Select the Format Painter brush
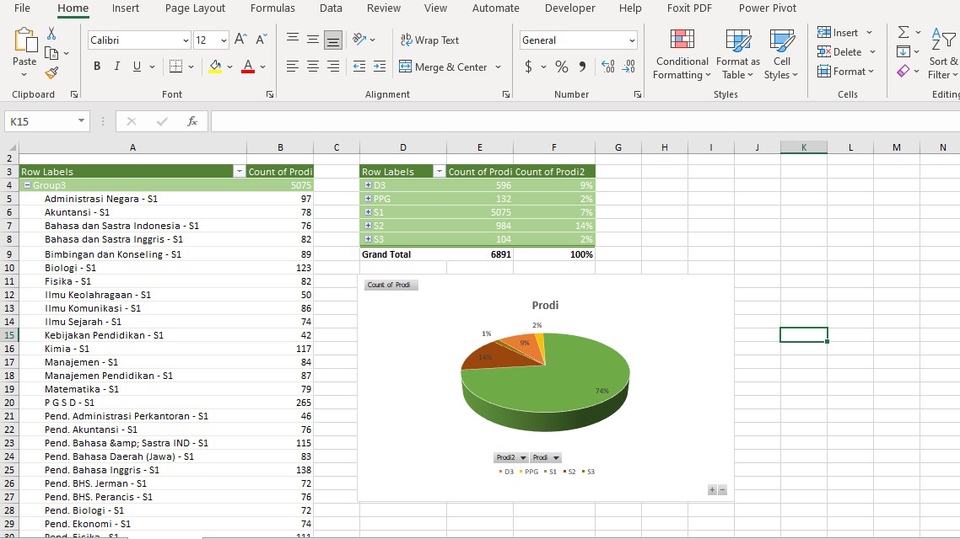This screenshot has height=539, width=960. [x=51, y=73]
